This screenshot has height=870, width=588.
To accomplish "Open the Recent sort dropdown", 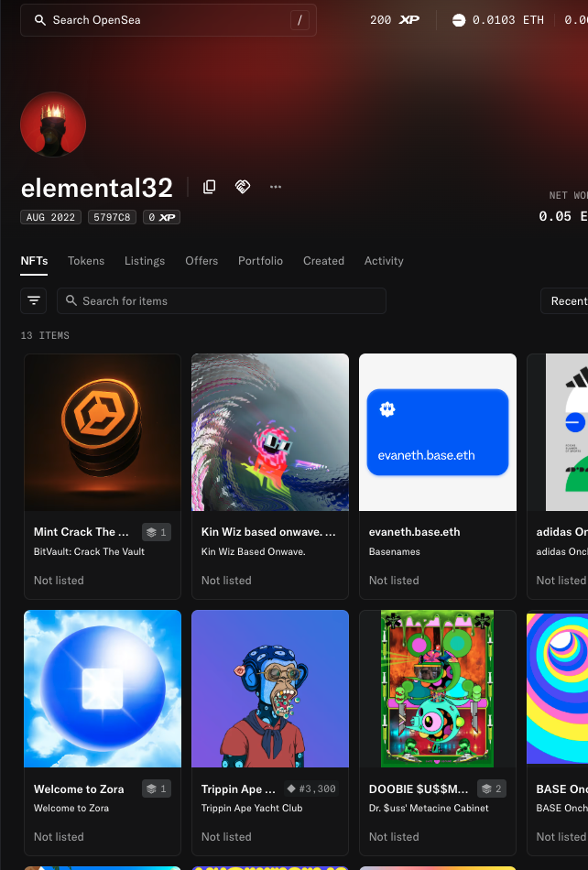I will [566, 300].
